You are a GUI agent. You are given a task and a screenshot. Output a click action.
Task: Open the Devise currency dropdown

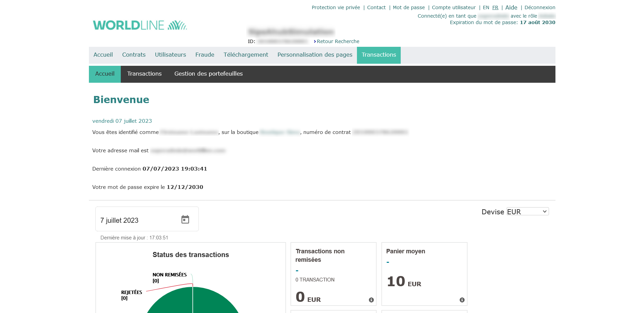[x=528, y=212]
